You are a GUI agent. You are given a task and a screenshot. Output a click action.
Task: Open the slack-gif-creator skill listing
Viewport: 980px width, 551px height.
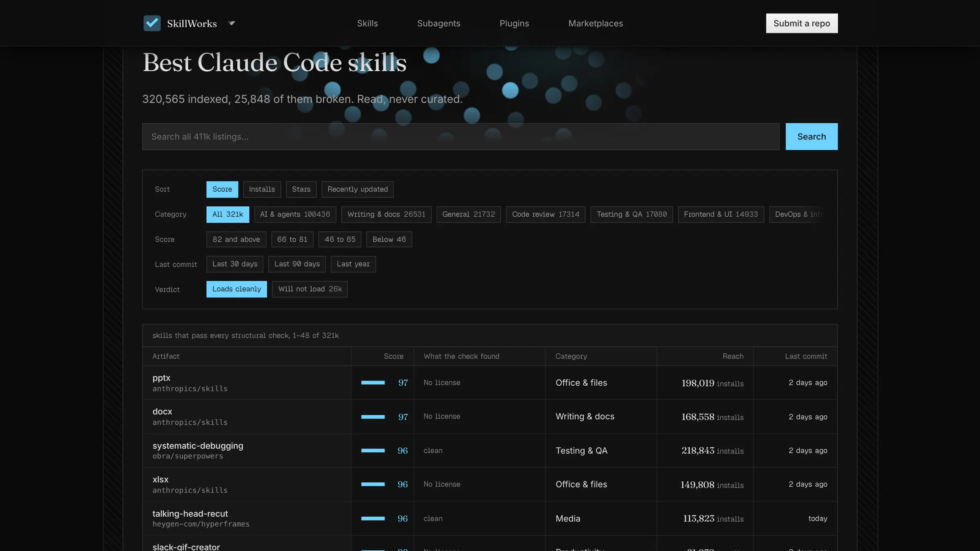186,547
